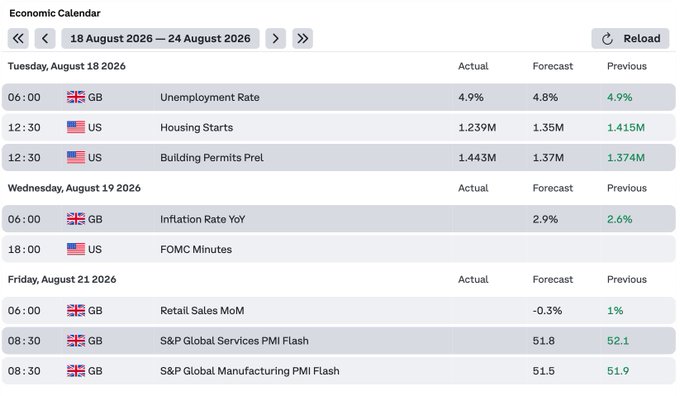Image resolution: width=680 pixels, height=396 pixels.
Task: Click the 12:30 time of Housing Starts
Action: (24, 128)
